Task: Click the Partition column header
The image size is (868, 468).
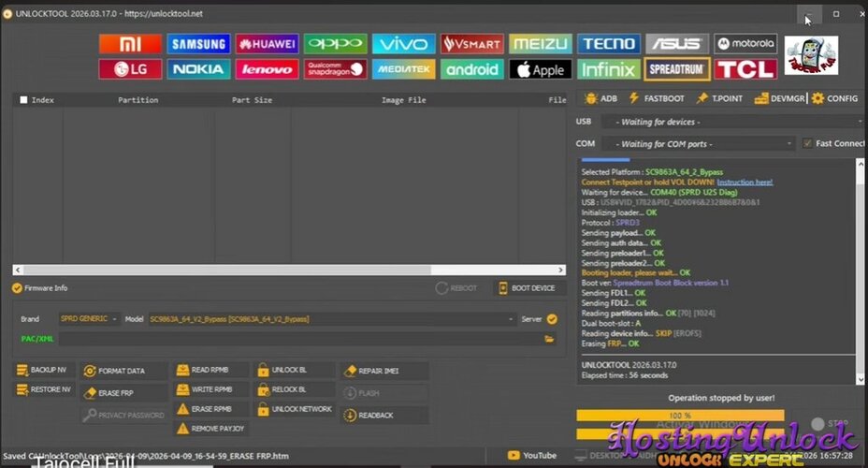Action: pos(137,100)
